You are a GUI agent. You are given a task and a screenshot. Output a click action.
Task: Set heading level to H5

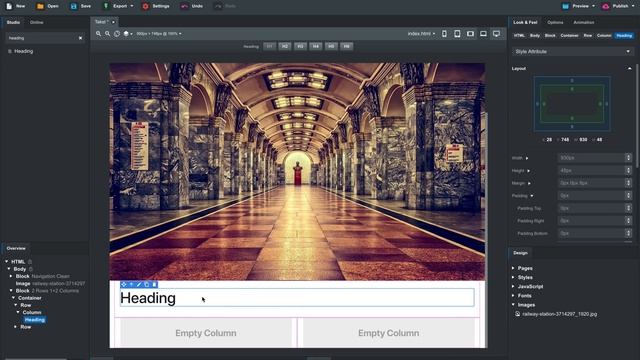331,46
